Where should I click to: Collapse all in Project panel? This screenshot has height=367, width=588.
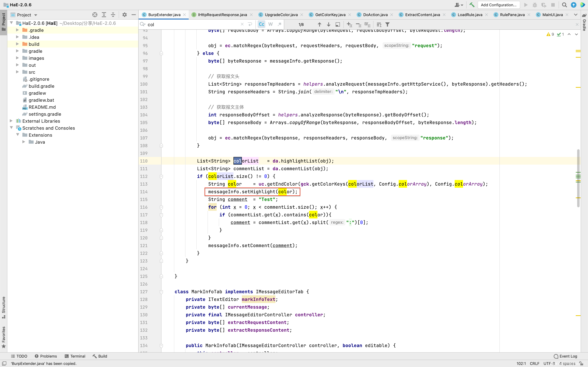click(113, 15)
